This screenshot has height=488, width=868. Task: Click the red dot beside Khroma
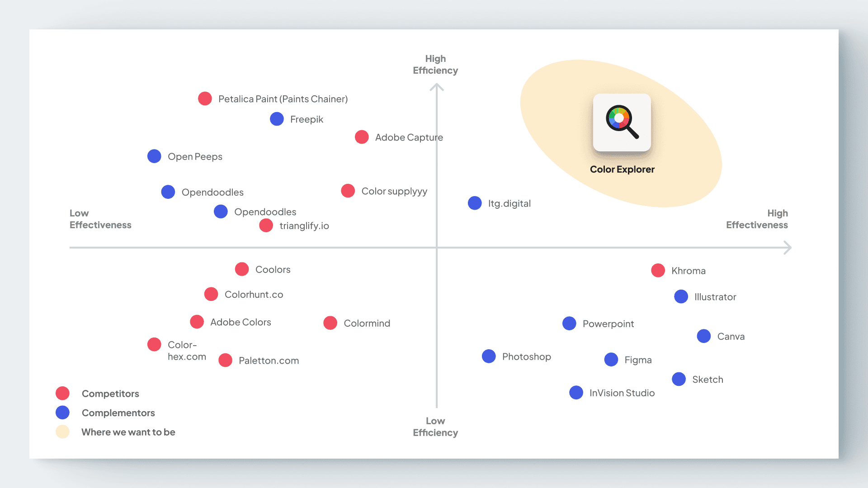click(658, 271)
